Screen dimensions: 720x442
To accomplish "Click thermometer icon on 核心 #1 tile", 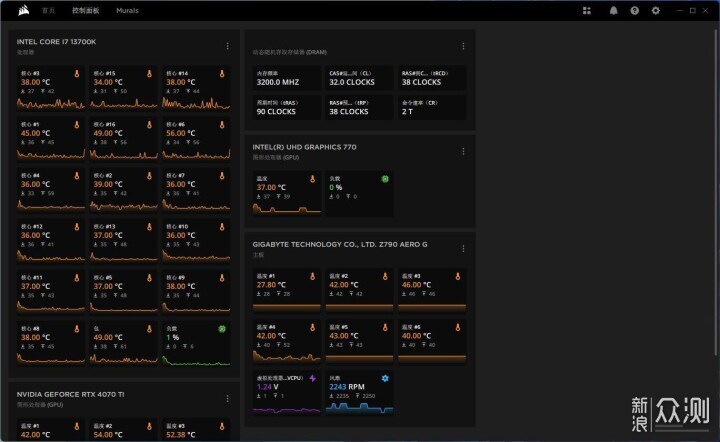I will pos(77,125).
